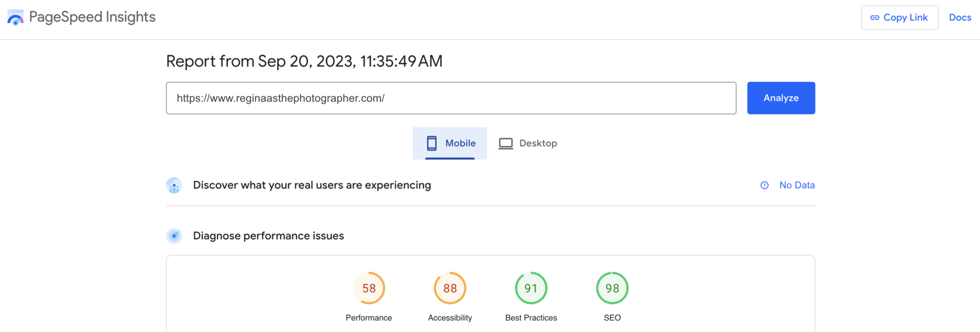Click the desktop monitor icon
The image size is (980, 332).
pos(506,143)
